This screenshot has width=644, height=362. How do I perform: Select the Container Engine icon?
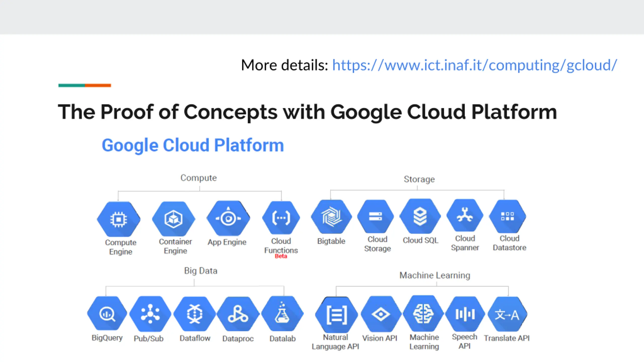click(174, 219)
